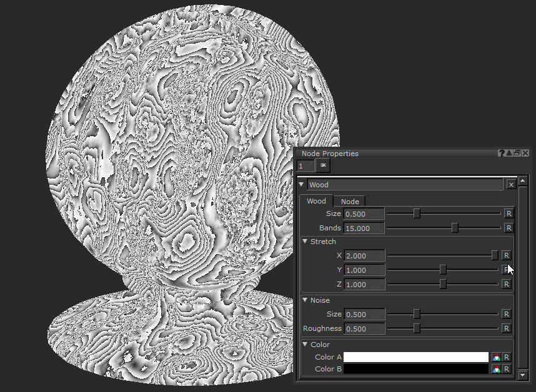This screenshot has height=392, width=536.
Task: Reset the Size parameter with its R button
Action: [x=508, y=213]
